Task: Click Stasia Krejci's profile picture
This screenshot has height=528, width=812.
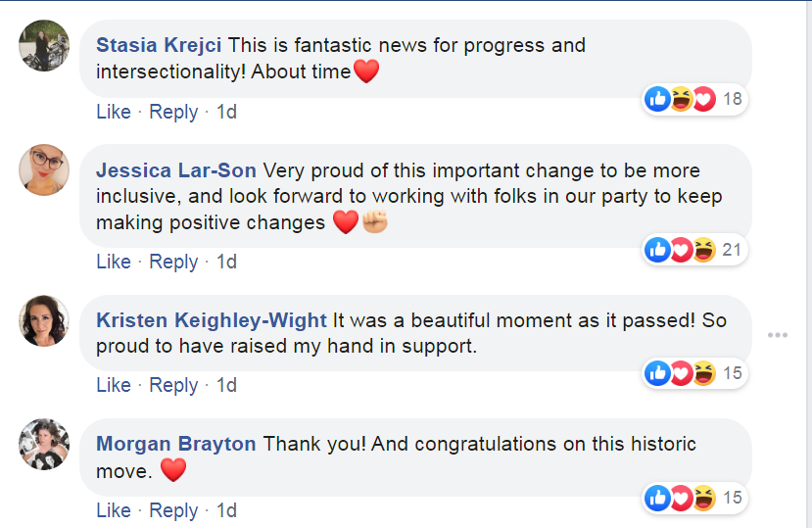Action: [44, 45]
